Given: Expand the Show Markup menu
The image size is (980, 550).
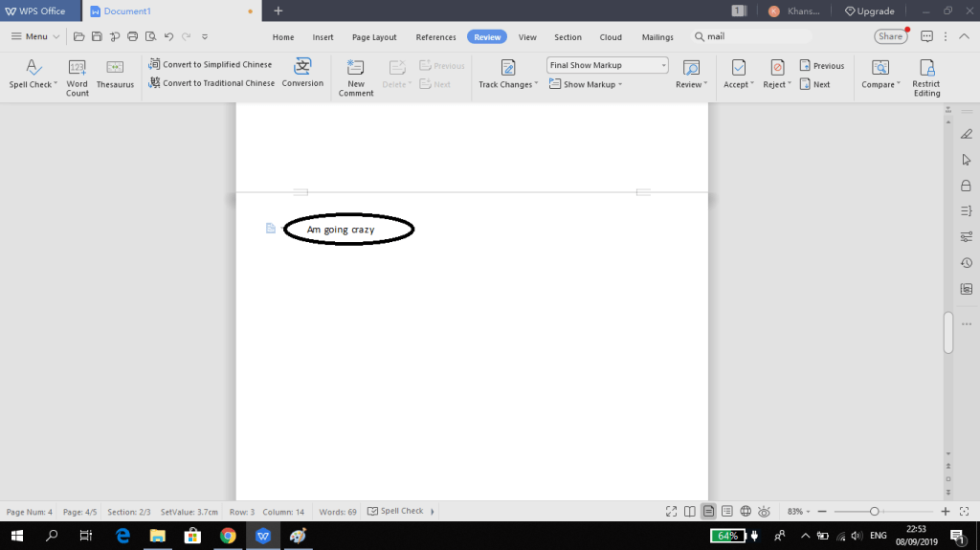Looking at the screenshot, I should 592,84.
